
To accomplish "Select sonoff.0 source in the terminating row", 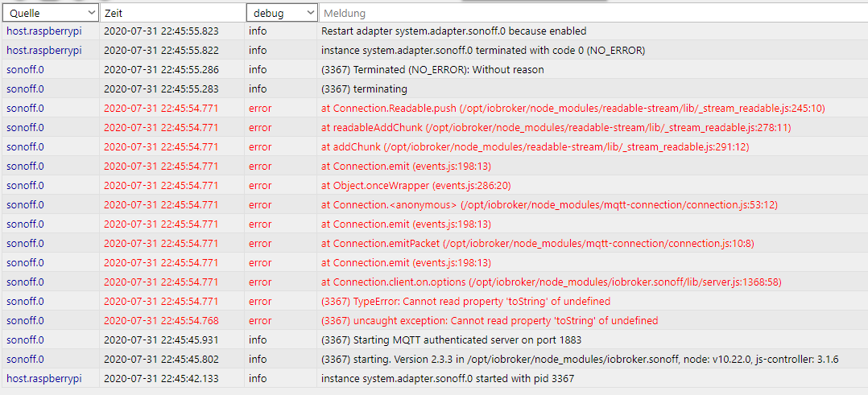I will click(25, 89).
